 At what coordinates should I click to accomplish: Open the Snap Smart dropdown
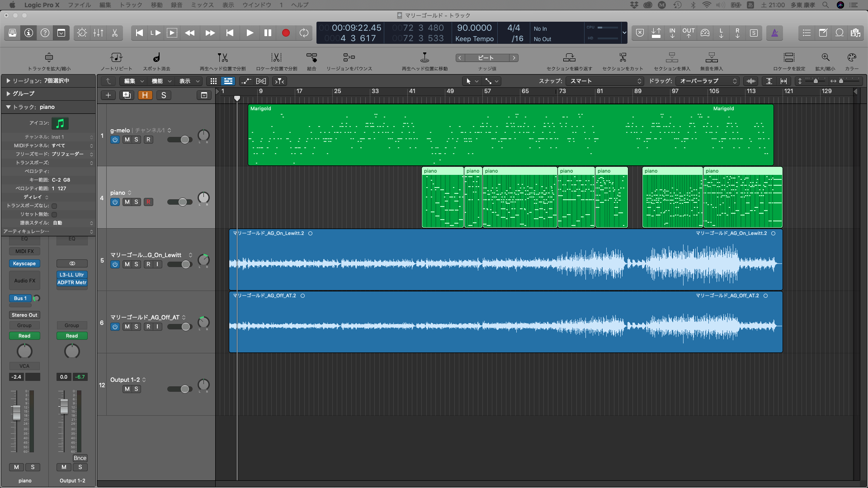tap(606, 81)
